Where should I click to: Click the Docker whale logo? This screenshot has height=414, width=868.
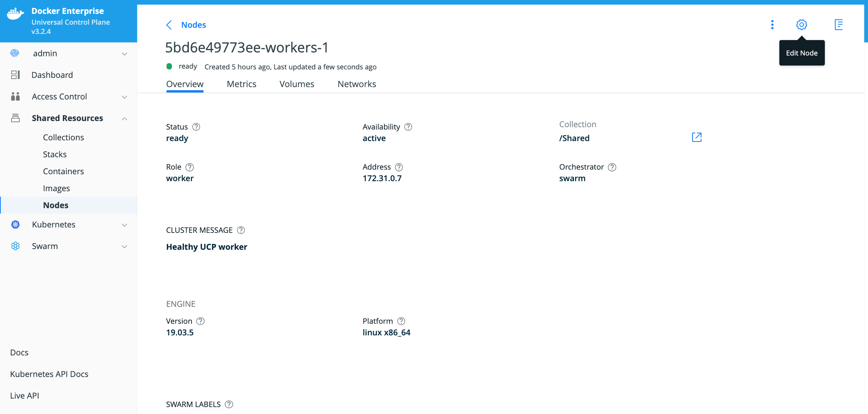[x=15, y=14]
